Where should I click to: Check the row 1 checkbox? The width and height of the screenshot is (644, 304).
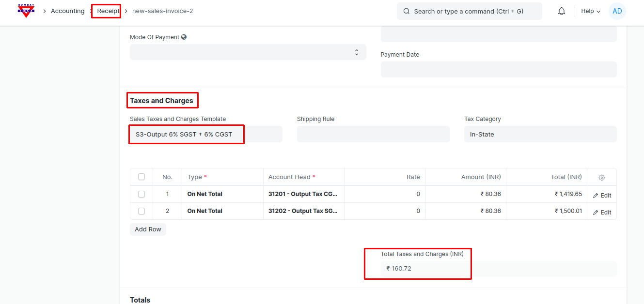point(141,194)
